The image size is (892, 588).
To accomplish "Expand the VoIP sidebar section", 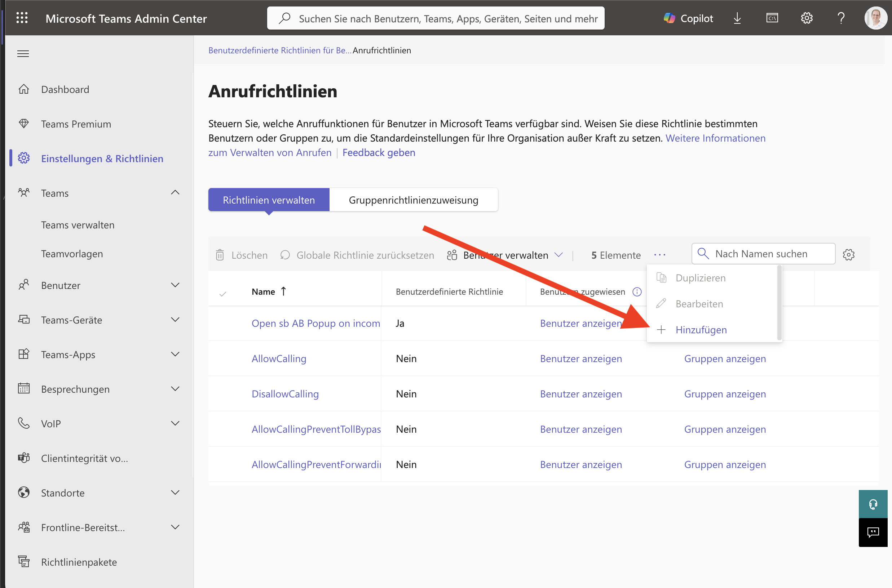I will point(175,423).
